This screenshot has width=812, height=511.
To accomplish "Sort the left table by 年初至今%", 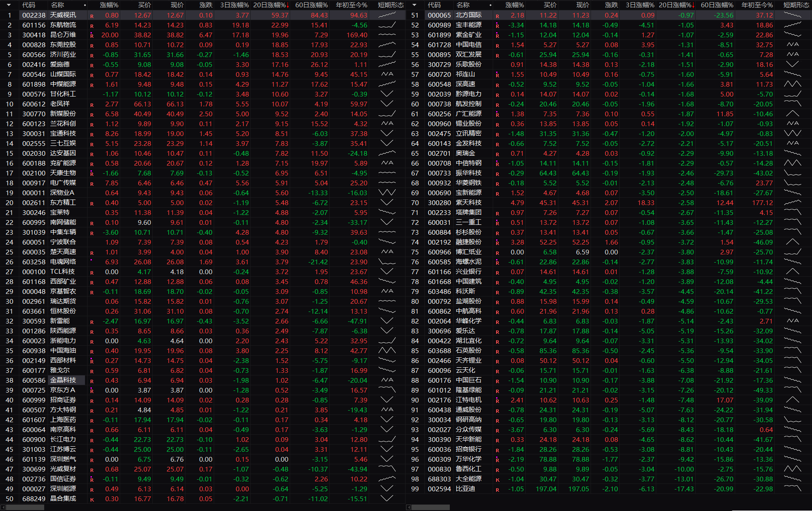I will pos(351,5).
